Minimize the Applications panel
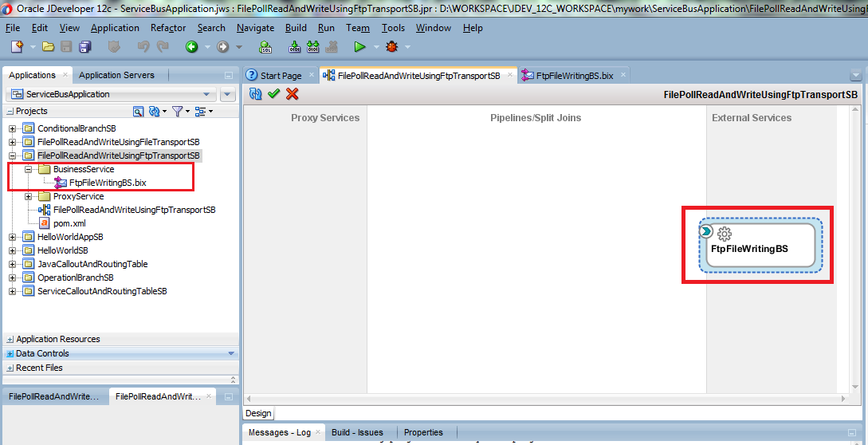The height and width of the screenshot is (445, 868). pyautogui.click(x=229, y=76)
